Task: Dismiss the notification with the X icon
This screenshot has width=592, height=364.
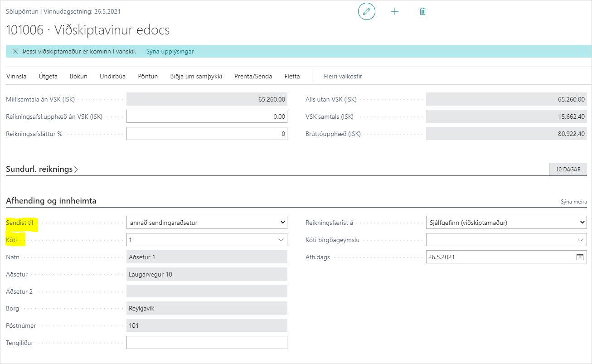Action: pyautogui.click(x=15, y=51)
